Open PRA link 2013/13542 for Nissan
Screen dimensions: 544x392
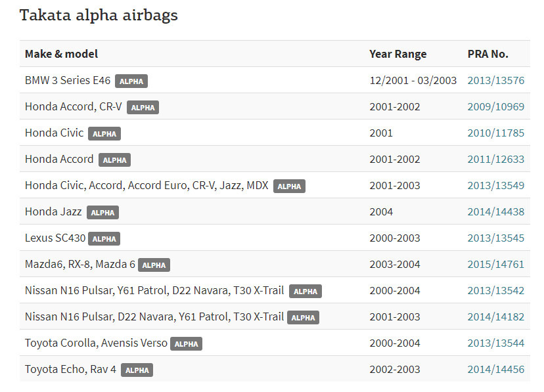click(496, 291)
